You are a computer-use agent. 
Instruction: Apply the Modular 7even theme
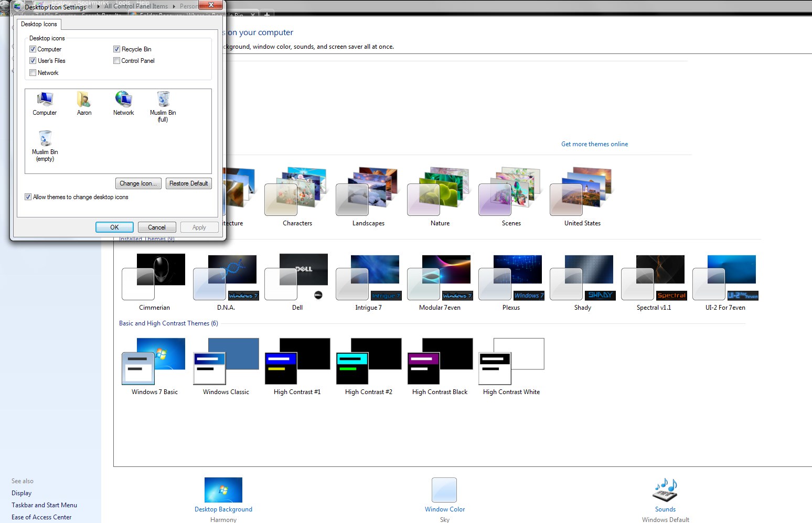440,282
